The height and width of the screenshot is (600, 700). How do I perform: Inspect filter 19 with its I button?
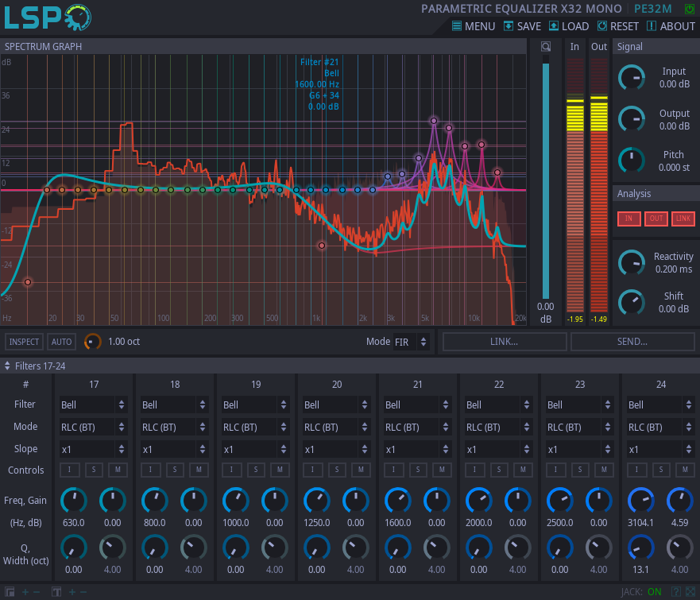tap(231, 470)
